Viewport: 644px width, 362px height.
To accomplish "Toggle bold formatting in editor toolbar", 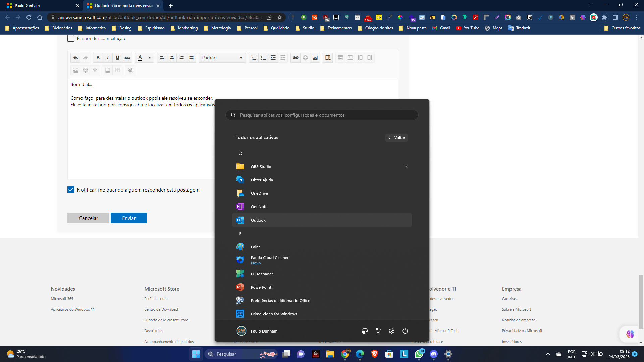I will coord(98,58).
